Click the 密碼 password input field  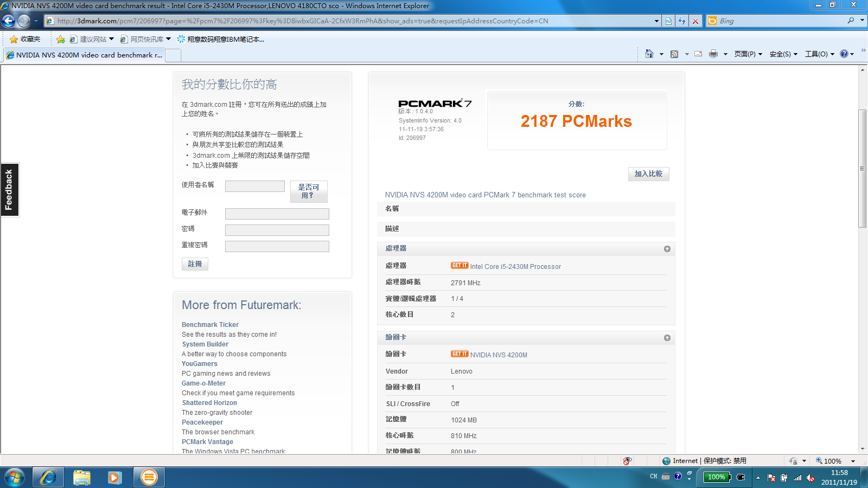277,230
